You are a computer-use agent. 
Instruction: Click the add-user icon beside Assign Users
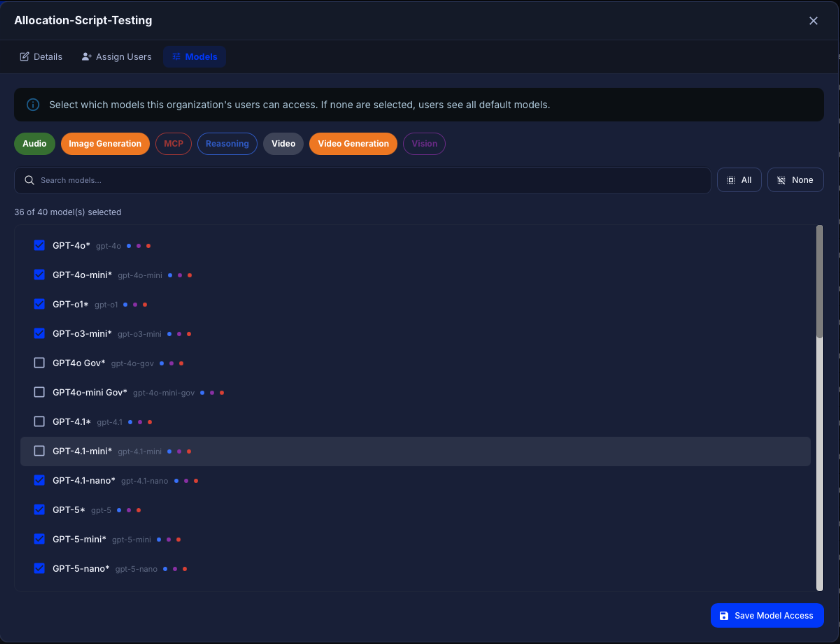(87, 56)
